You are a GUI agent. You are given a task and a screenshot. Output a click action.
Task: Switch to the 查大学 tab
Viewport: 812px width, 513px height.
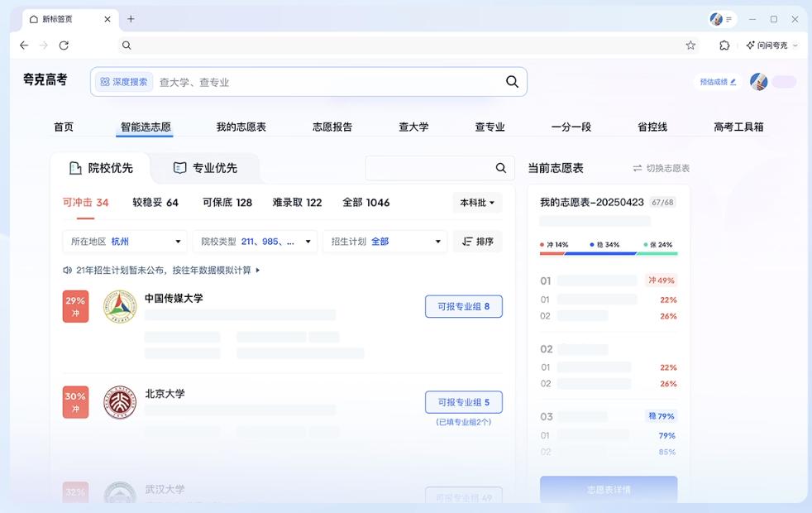(413, 126)
